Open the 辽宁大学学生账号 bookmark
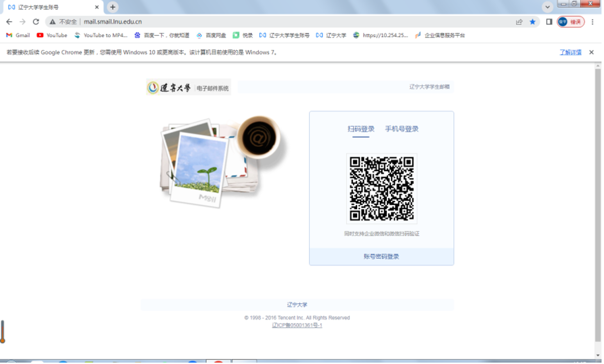The image size is (604, 364). [x=285, y=35]
